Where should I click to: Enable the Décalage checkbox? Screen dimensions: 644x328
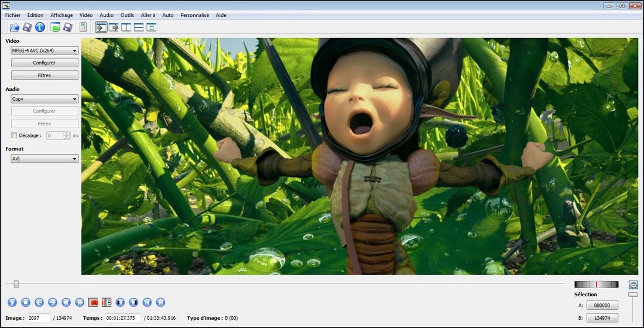point(14,135)
